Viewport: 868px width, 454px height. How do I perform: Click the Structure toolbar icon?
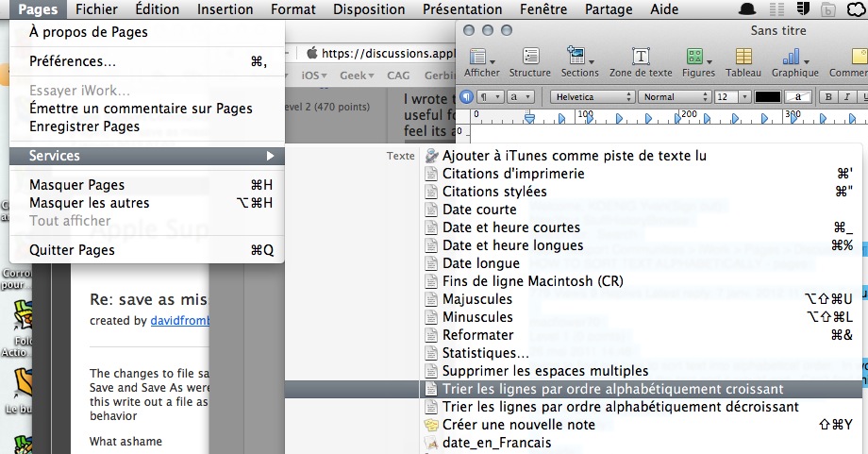click(530, 62)
